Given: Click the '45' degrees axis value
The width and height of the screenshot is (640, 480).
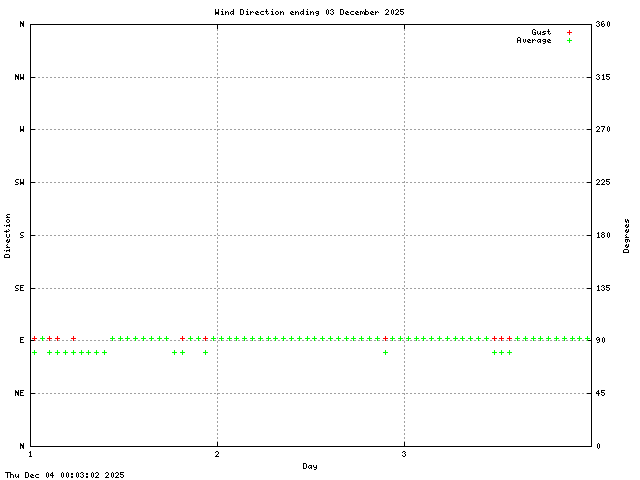Looking at the screenshot, I should 600,393.
